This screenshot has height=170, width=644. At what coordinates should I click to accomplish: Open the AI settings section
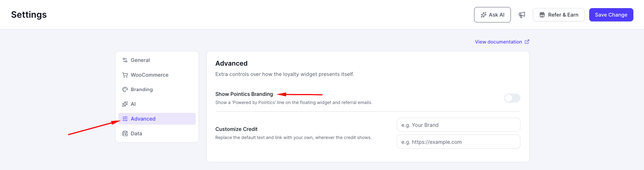(x=157, y=104)
